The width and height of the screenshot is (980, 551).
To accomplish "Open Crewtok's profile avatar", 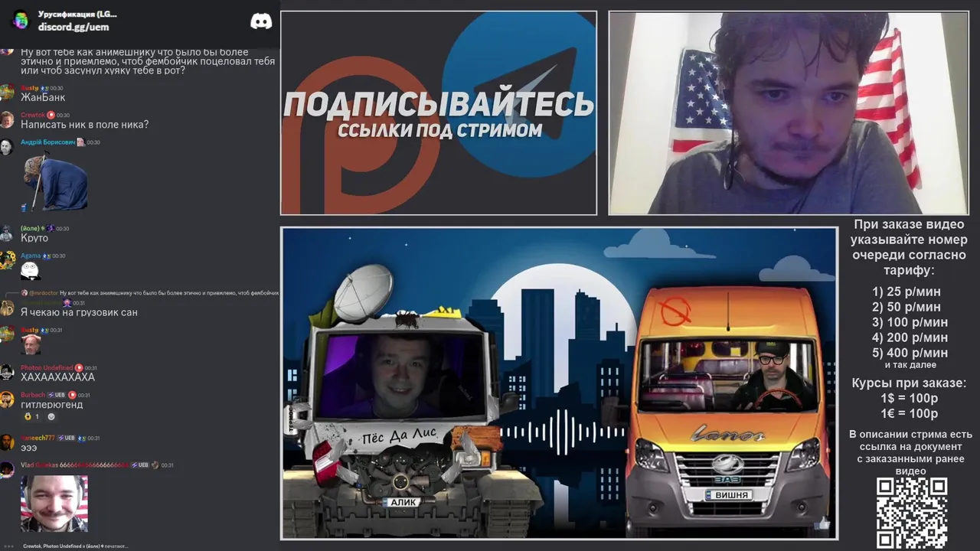I will point(7,119).
